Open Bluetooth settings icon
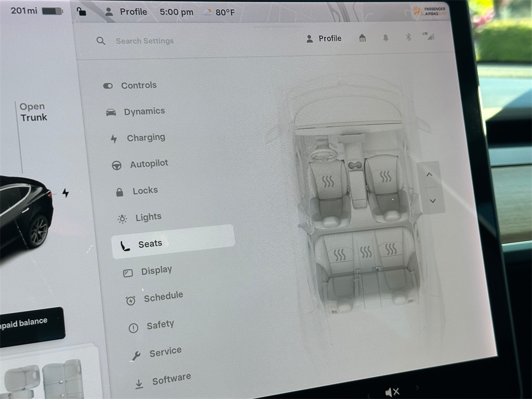 click(408, 37)
